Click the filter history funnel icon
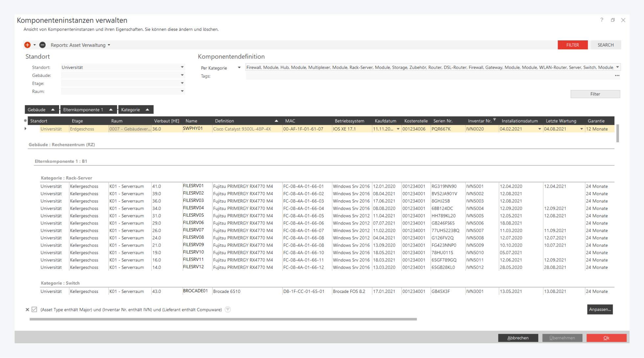Viewport: 644px width, 358px height. 228,310
